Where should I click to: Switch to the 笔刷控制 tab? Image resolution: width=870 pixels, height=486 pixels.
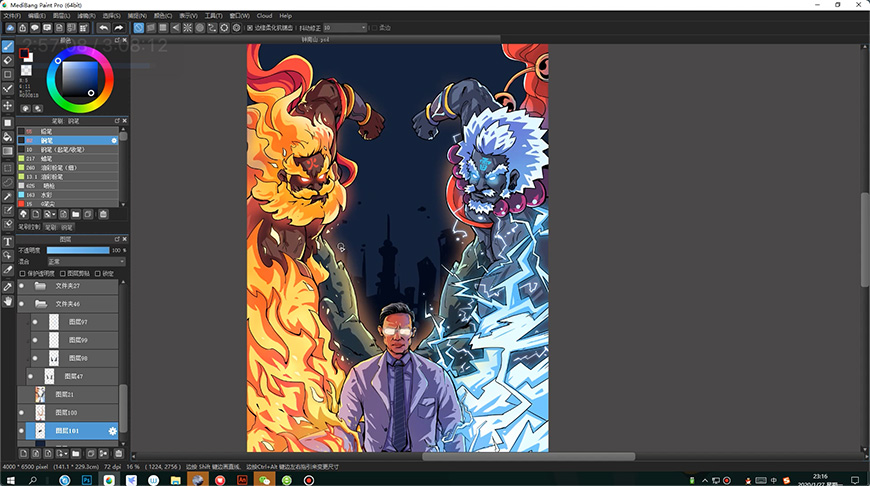point(29,227)
